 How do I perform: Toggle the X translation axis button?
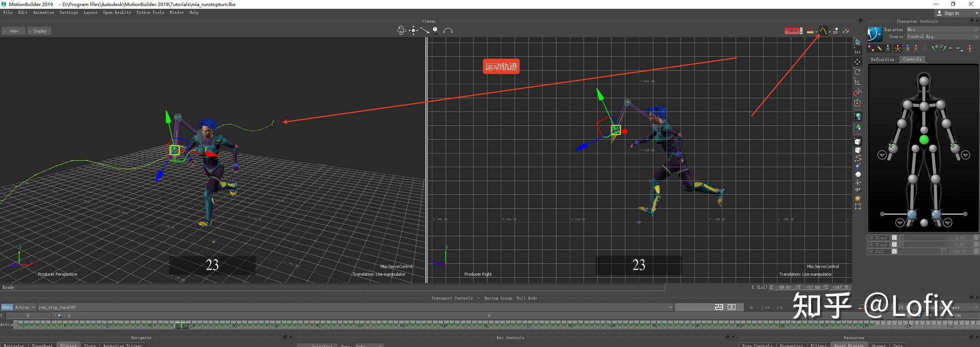(772, 287)
